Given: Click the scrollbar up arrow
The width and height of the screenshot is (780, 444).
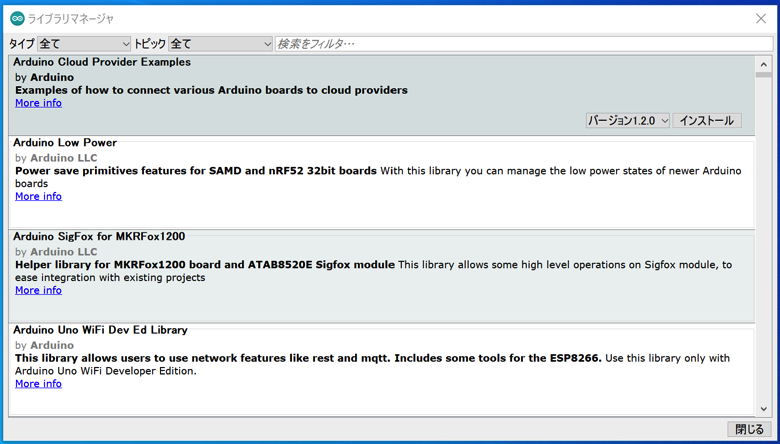Looking at the screenshot, I should coord(764,65).
